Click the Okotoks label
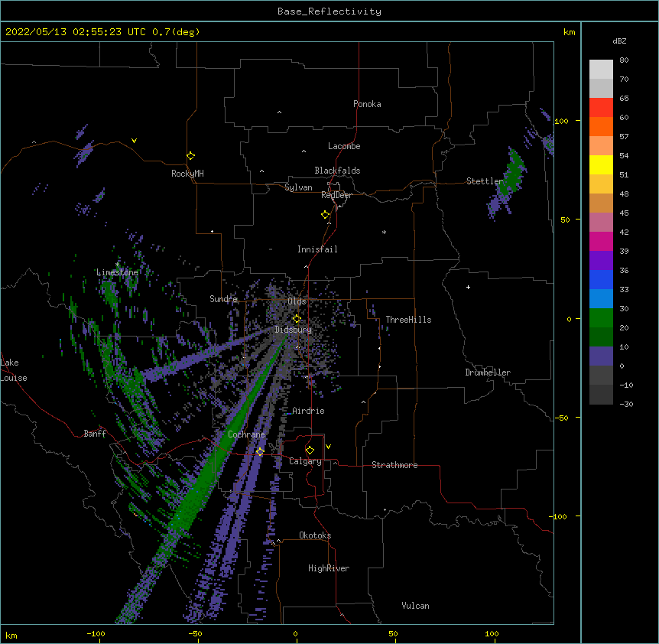This screenshot has width=659, height=644. coord(315,535)
